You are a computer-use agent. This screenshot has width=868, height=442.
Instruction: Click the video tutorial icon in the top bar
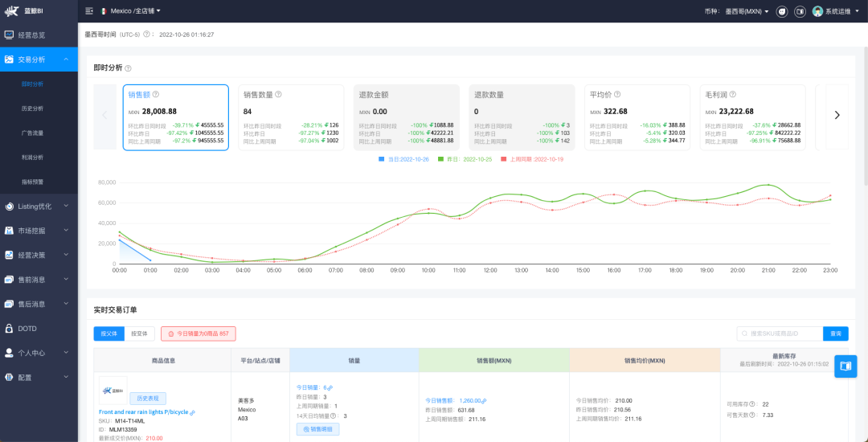coord(800,11)
